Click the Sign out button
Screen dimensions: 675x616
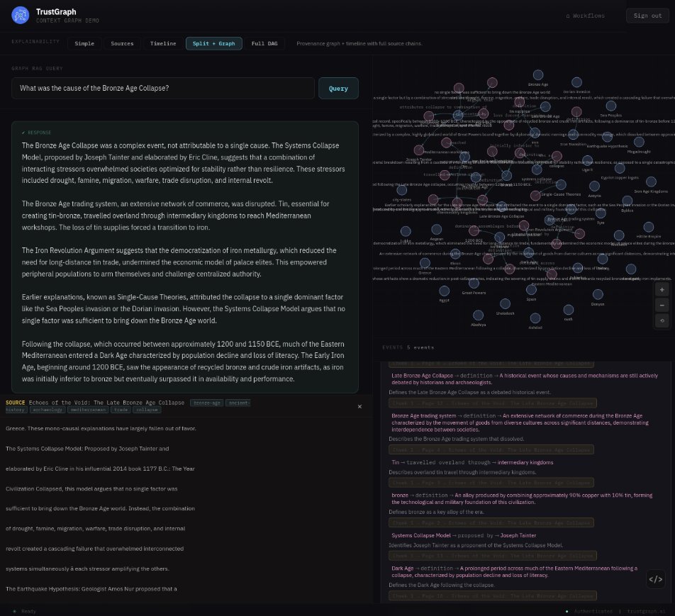[647, 16]
